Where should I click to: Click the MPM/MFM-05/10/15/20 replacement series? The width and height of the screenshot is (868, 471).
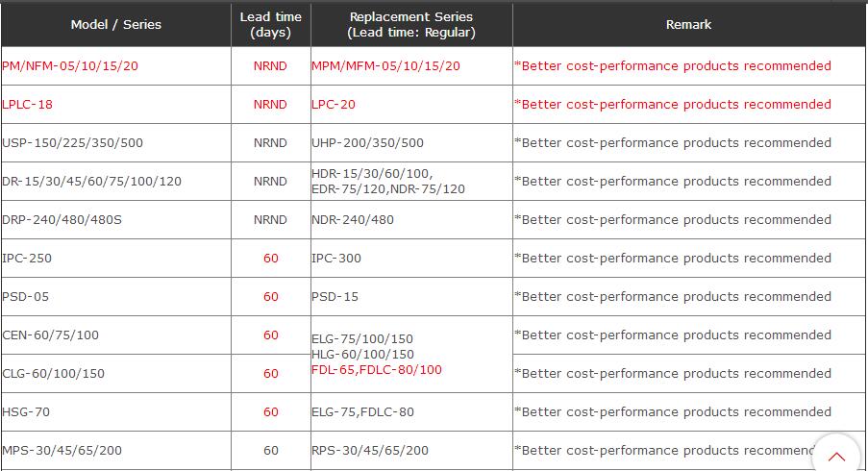pyautogui.click(x=385, y=66)
